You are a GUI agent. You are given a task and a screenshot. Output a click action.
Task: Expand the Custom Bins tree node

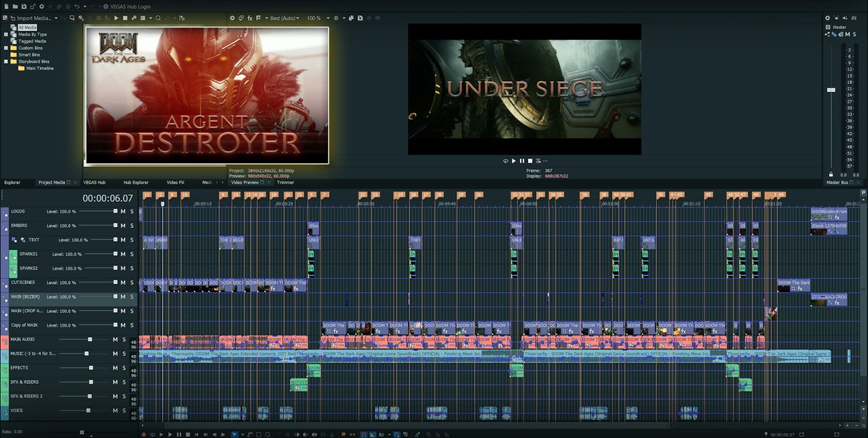(6, 48)
